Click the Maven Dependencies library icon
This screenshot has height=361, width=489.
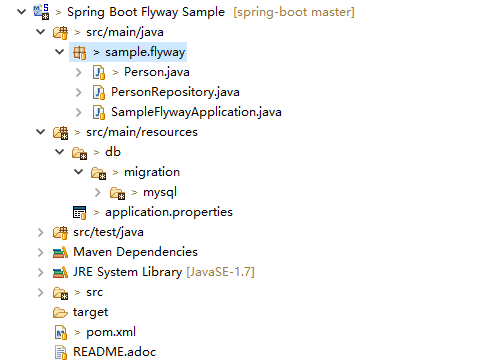(x=60, y=252)
